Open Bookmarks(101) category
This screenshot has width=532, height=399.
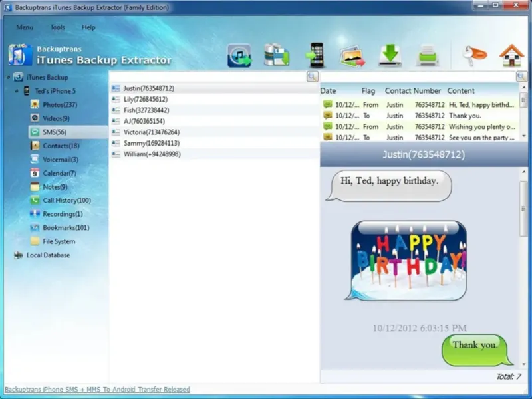[x=66, y=227]
